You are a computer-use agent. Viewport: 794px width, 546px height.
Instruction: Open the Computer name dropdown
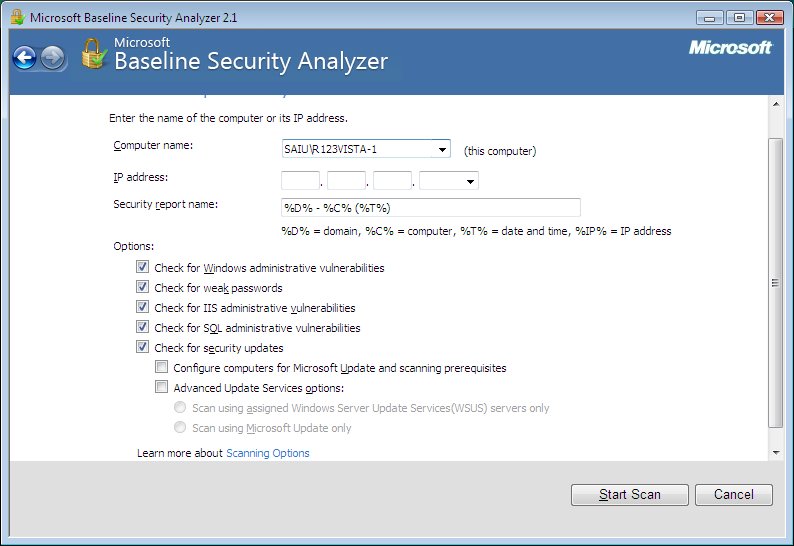click(442, 149)
